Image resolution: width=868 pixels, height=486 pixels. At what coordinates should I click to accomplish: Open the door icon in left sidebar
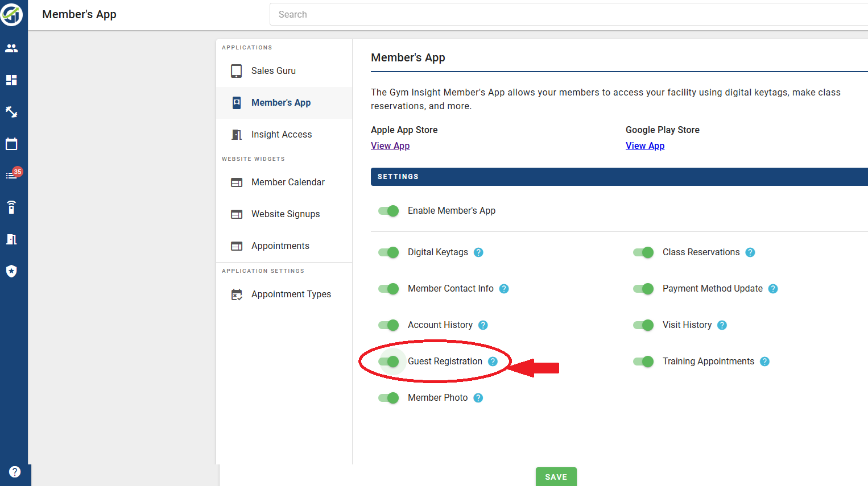(x=11, y=239)
